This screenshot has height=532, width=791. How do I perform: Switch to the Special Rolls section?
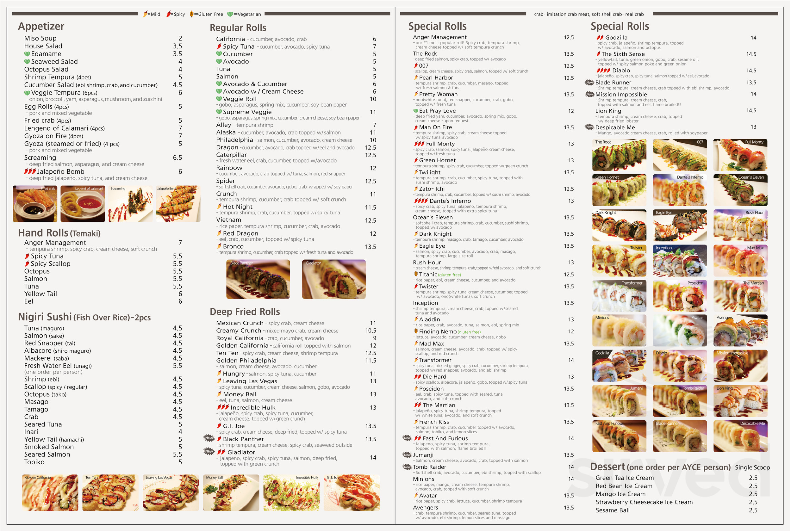pos(438,26)
